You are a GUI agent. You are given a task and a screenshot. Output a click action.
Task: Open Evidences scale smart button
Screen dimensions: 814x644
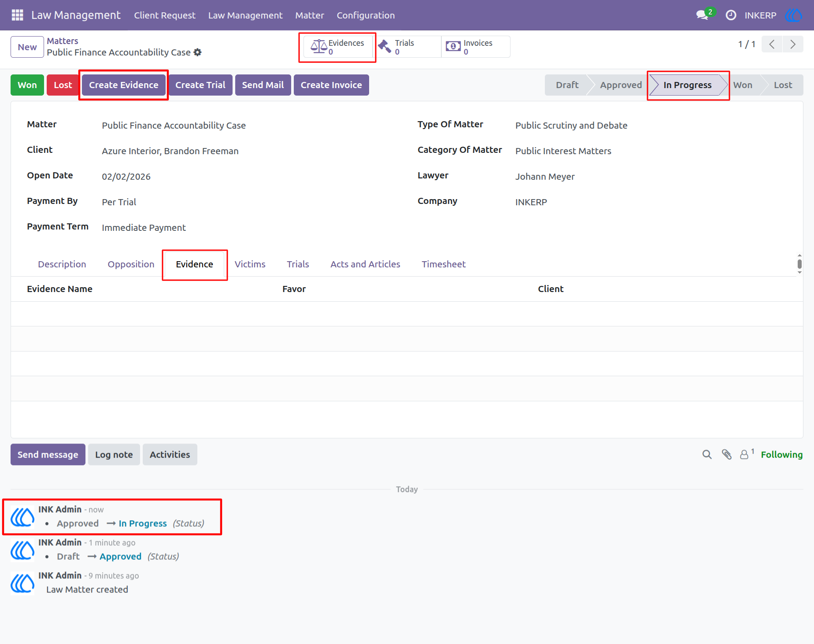point(338,47)
